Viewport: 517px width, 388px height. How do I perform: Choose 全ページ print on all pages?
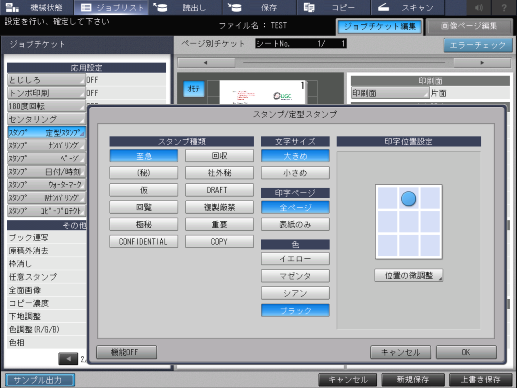coord(295,207)
